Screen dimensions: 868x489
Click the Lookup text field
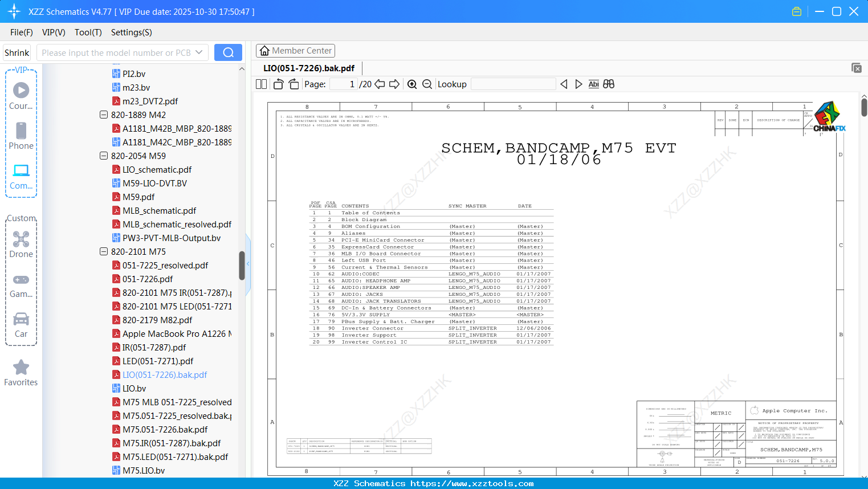coord(514,84)
